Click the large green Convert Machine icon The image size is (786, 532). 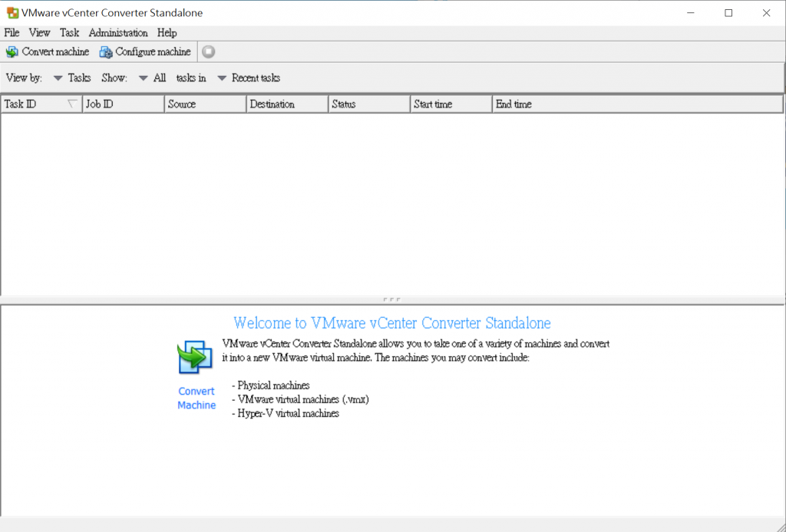point(194,357)
